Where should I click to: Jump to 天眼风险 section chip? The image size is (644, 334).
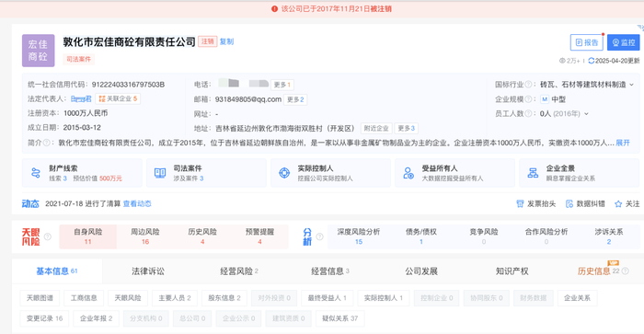click(x=128, y=298)
